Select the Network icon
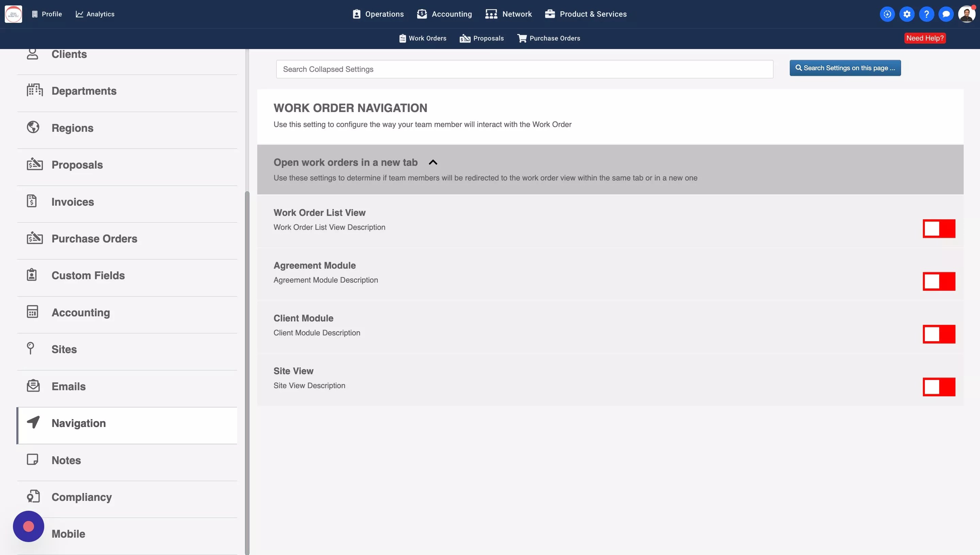Image resolution: width=980 pixels, height=555 pixels. click(x=491, y=14)
